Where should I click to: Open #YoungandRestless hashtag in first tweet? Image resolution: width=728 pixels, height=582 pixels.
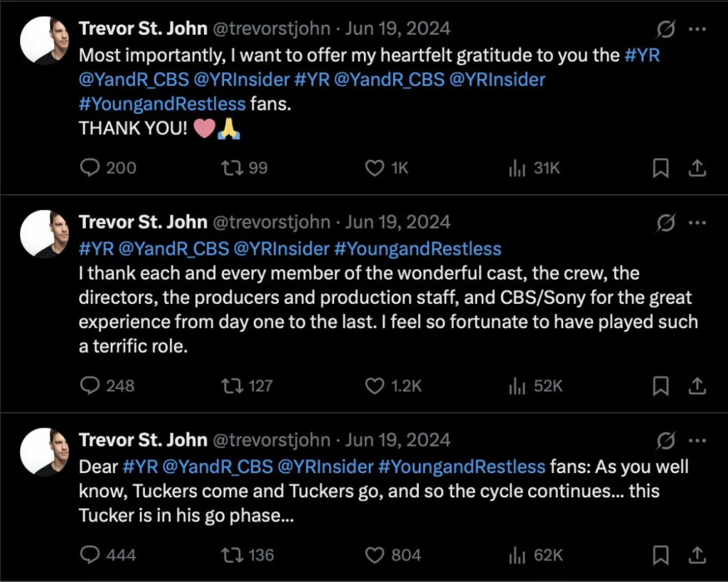tap(162, 104)
